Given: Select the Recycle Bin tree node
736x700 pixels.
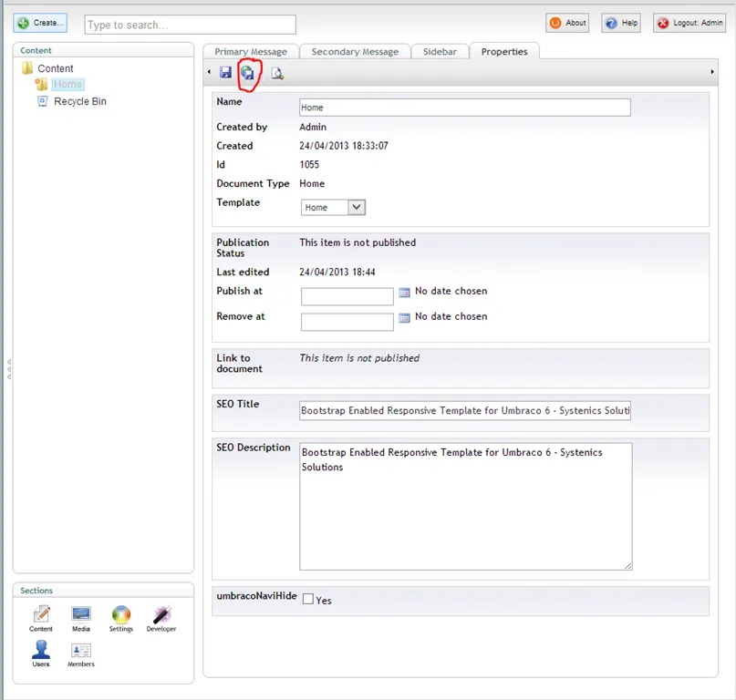Looking at the screenshot, I should (79, 101).
